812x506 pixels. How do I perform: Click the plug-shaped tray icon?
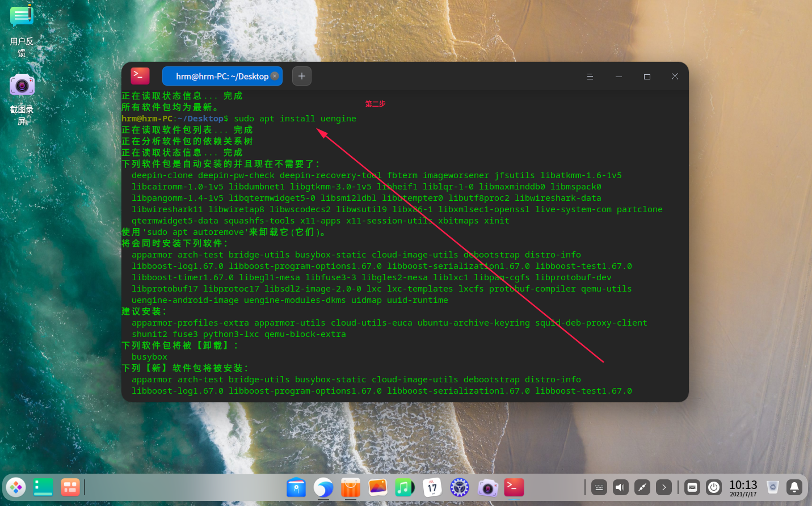[x=642, y=487]
